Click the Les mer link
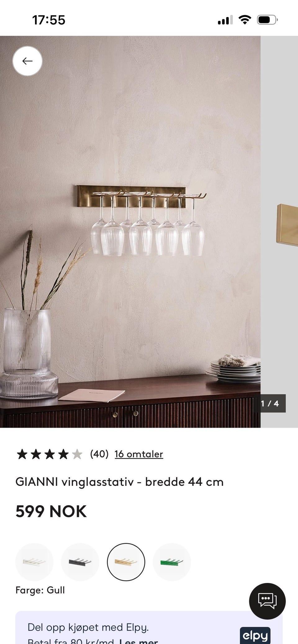Screen dimensions: 298x644 point(138,640)
